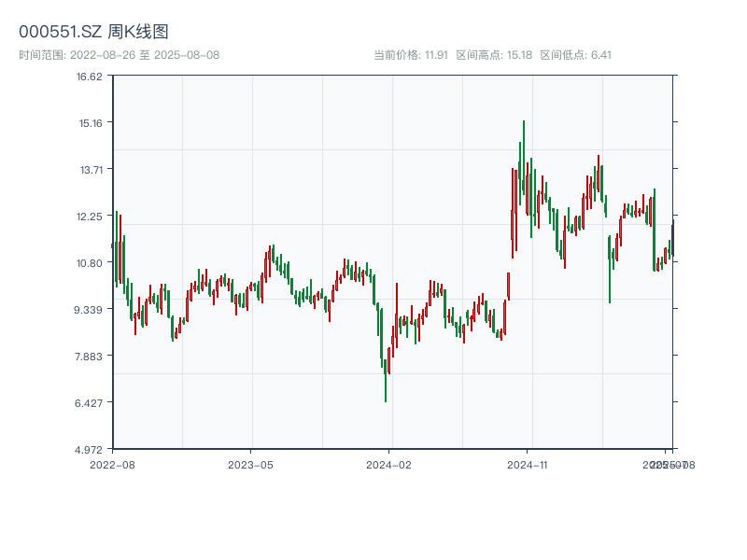This screenshot has width=747, height=560.
Task: Click the 2022-08 x-axis date label
Action: click(112, 464)
